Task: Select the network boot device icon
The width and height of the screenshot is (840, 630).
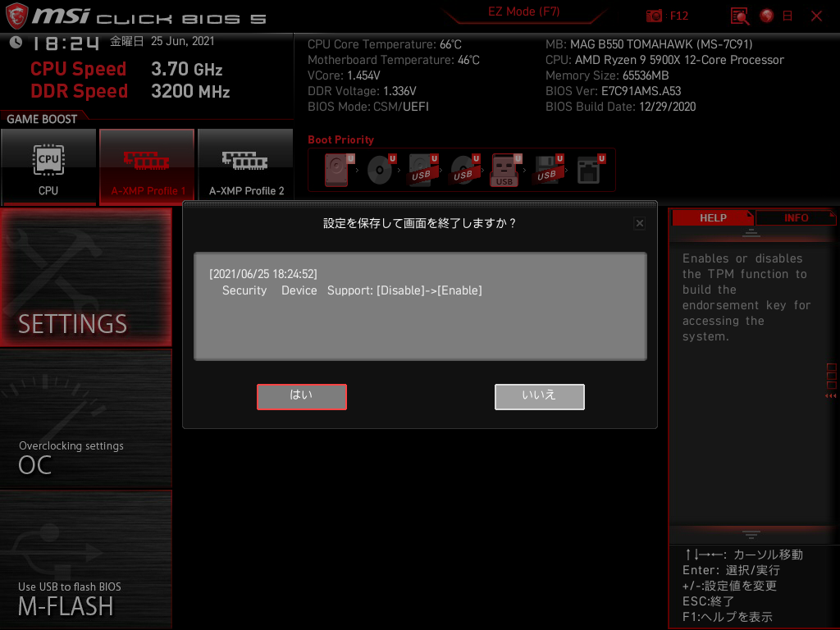Action: pyautogui.click(x=588, y=168)
